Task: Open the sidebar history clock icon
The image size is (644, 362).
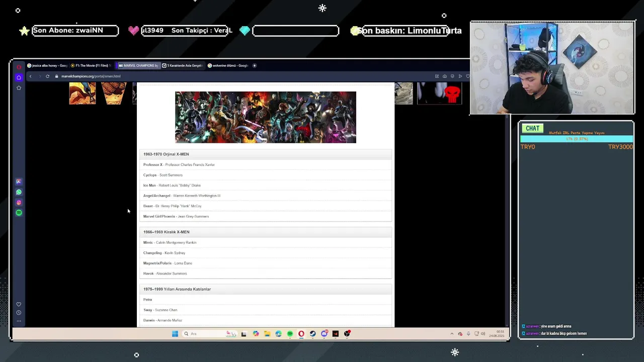Action: (x=19, y=313)
